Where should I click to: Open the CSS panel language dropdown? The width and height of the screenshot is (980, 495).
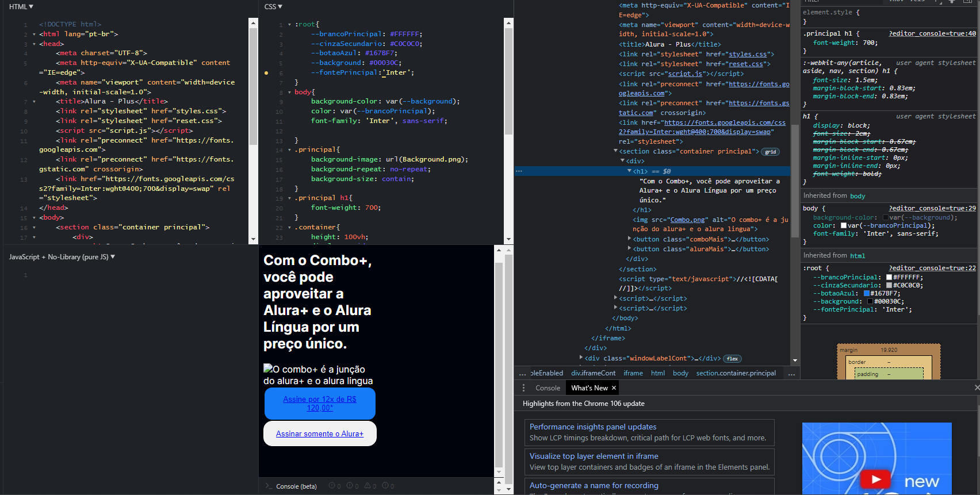coord(273,7)
